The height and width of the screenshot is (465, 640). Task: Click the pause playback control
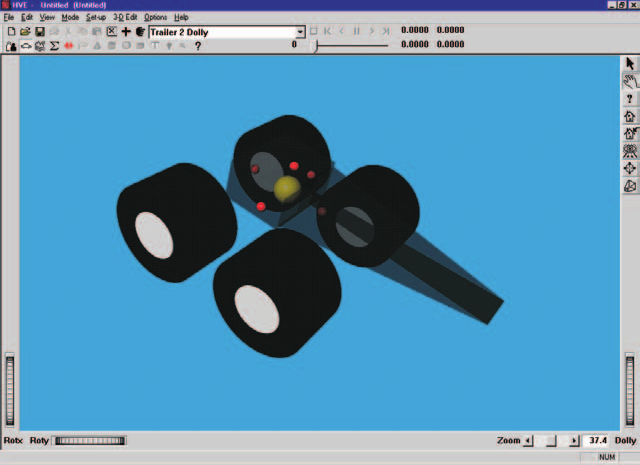point(356,31)
